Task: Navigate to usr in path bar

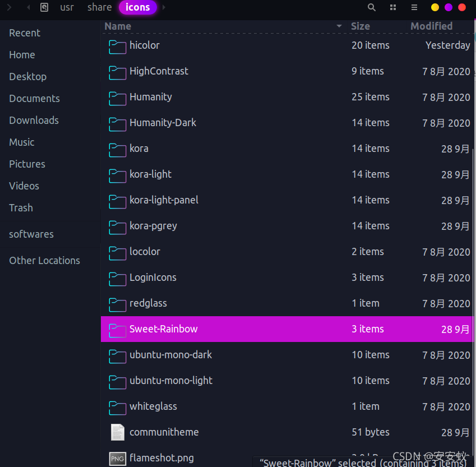Action: (x=67, y=7)
